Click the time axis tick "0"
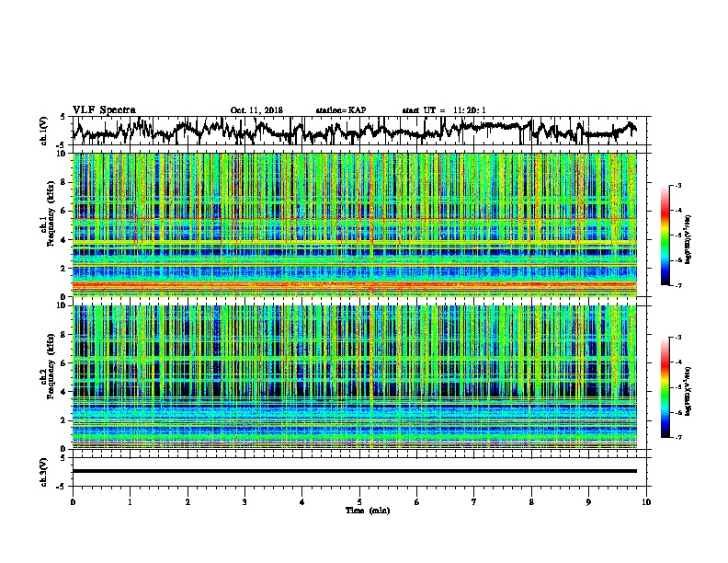The width and height of the screenshot is (728, 563). (73, 501)
